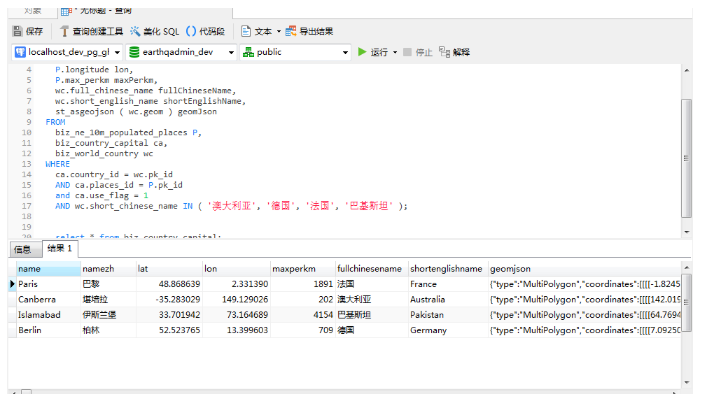This screenshot has width=701, height=403.
Task: Select the 'Berlin' cell
Action: (x=48, y=330)
